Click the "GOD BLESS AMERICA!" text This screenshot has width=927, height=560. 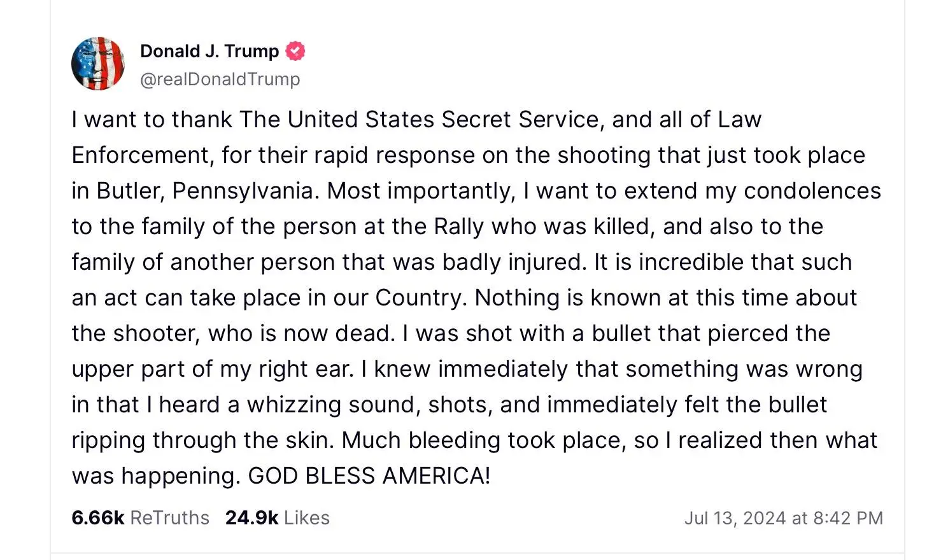tap(369, 475)
